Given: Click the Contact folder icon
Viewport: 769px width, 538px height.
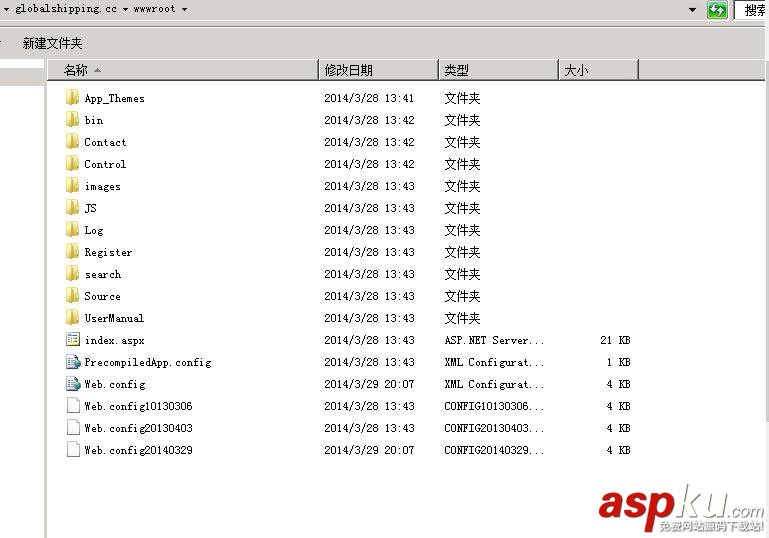Looking at the screenshot, I should 73,142.
